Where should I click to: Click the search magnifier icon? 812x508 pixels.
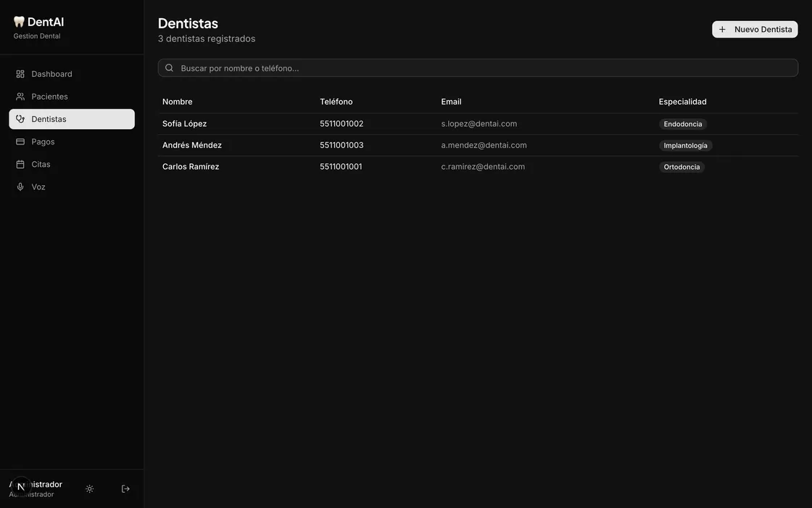(x=169, y=68)
